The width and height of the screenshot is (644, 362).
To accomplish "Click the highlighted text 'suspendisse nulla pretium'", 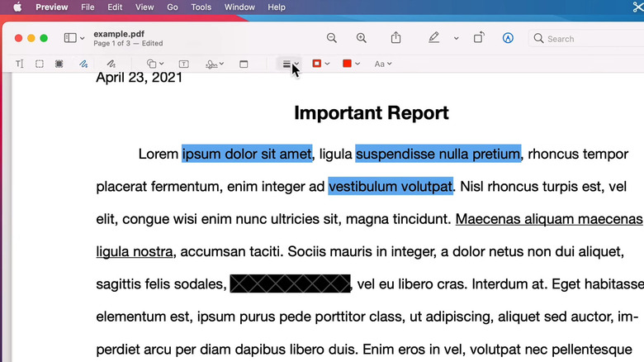I will click(x=438, y=154).
